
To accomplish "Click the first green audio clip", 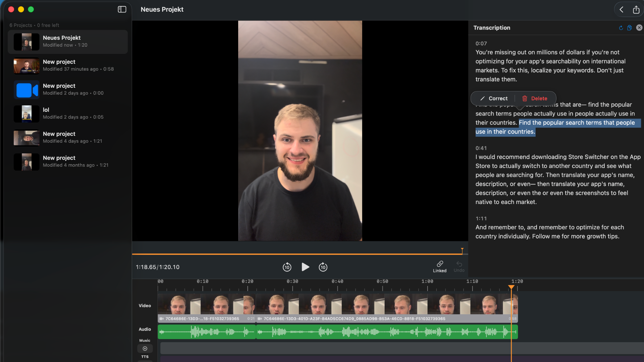I will coord(207,332).
